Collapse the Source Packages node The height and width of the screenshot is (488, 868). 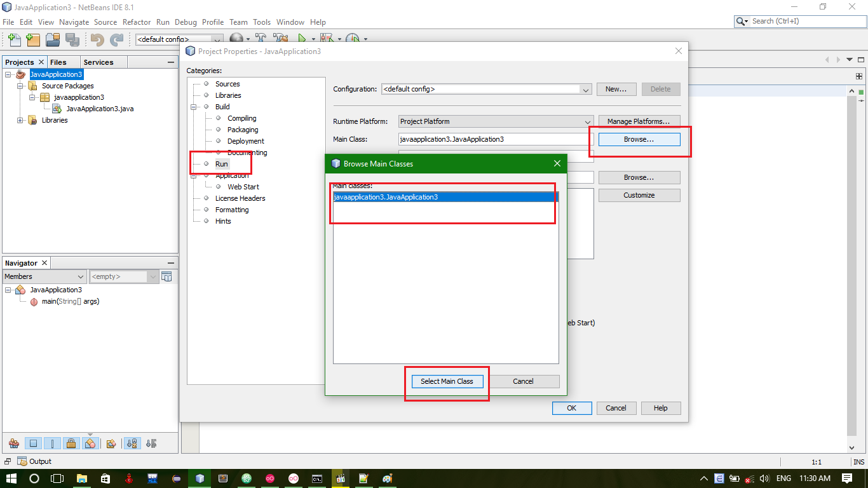pos(20,86)
